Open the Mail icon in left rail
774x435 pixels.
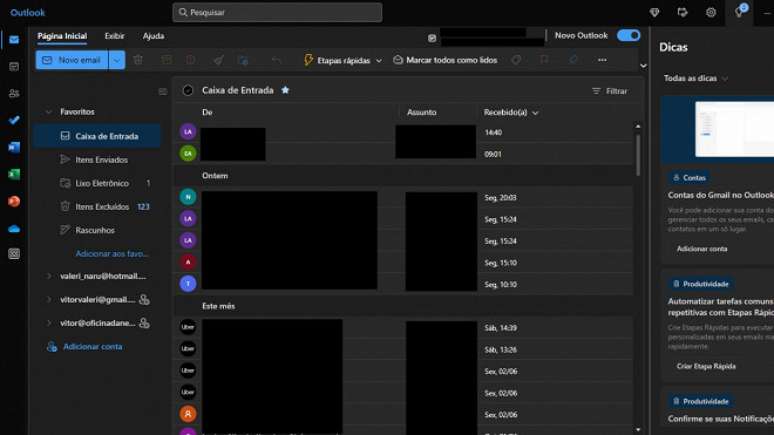tap(14, 40)
